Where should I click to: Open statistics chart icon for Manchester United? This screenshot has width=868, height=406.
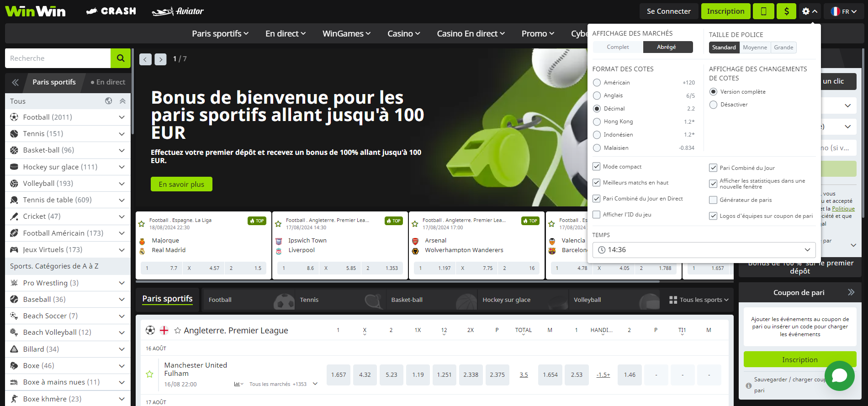tap(238, 384)
